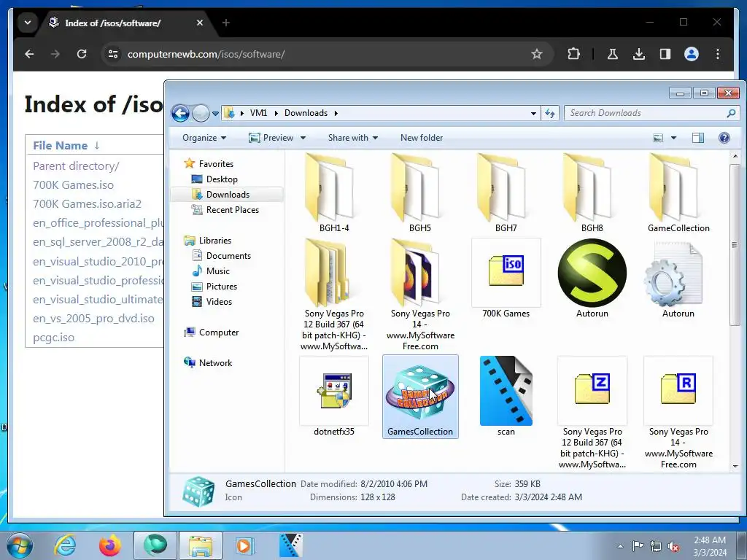Expand Organize menu
This screenshot has width=747, height=560.
[x=204, y=138]
